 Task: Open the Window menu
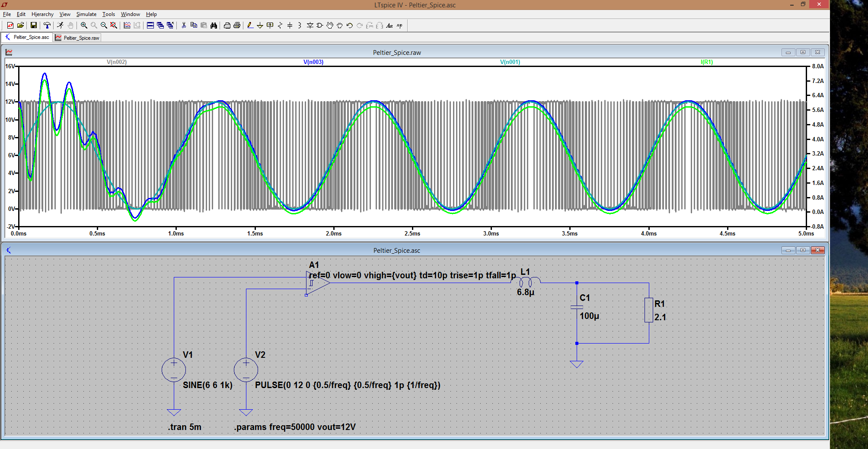click(x=131, y=14)
